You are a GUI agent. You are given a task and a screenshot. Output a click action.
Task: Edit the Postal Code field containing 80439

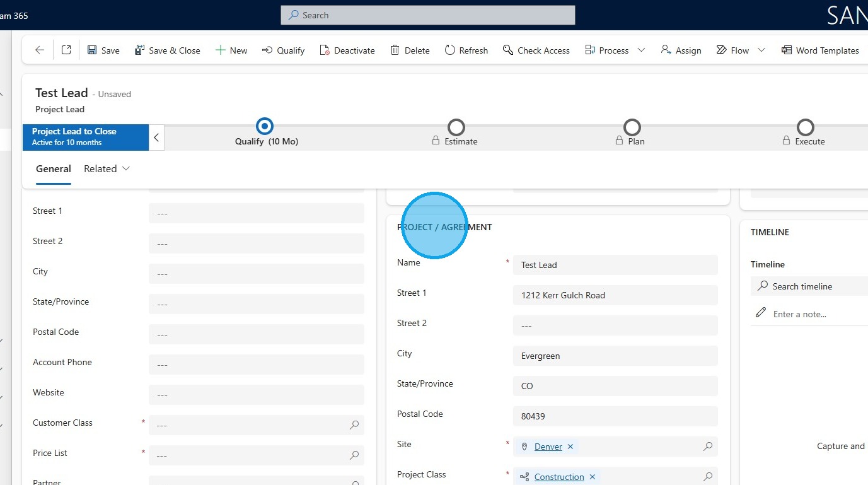tap(615, 416)
